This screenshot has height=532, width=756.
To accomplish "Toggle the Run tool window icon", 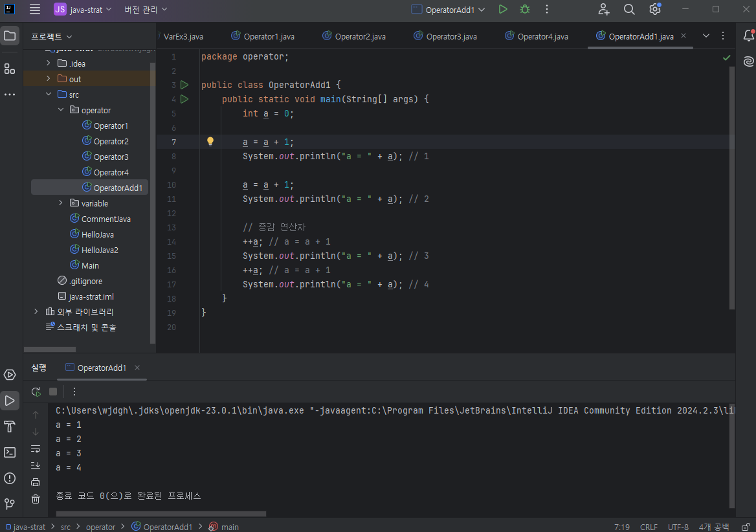I will (x=10, y=401).
